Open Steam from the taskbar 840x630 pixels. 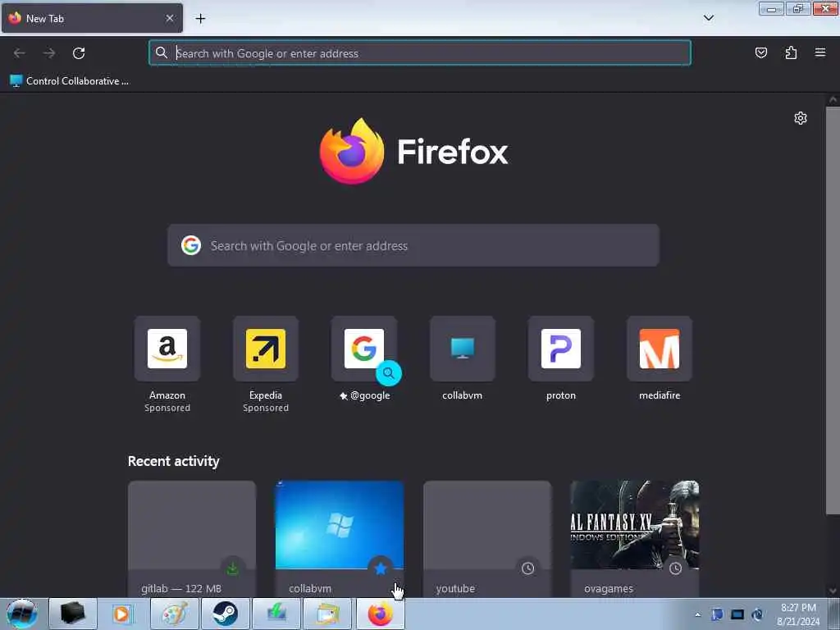tap(226, 614)
